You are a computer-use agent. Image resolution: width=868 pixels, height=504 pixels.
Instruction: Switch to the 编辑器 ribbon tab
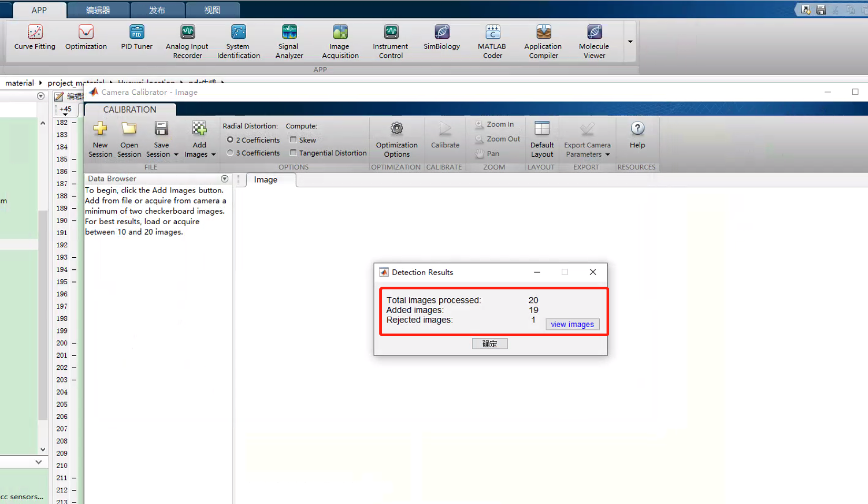(98, 10)
